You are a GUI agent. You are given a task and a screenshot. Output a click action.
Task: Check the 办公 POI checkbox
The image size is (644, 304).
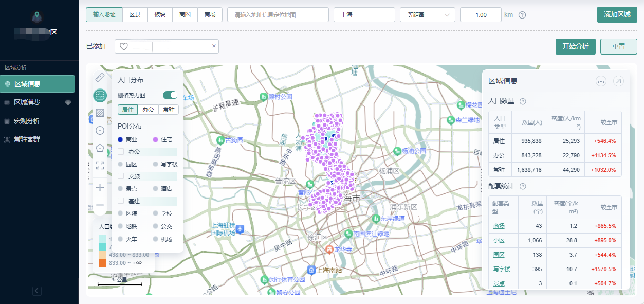pos(121,152)
